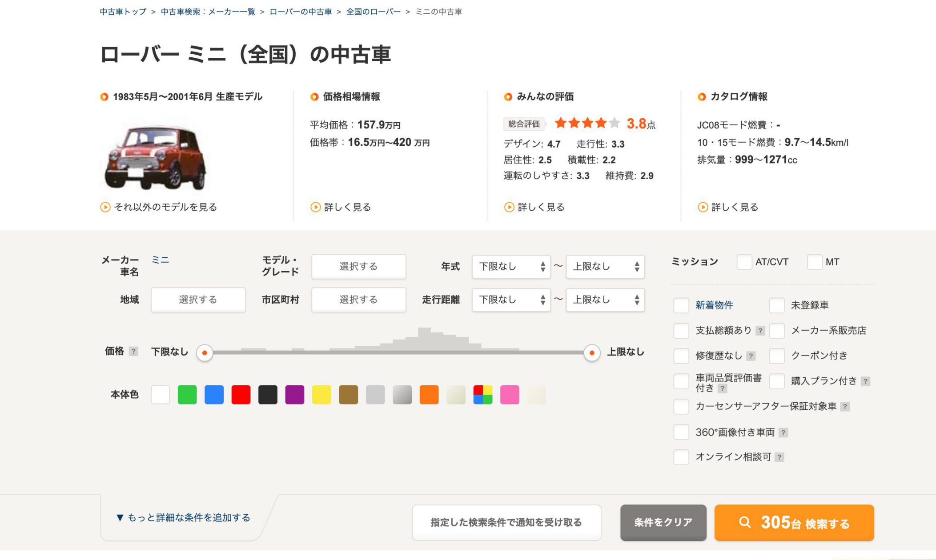
Task: Tick the 購入プラン付き checkbox
Action: 777,381
